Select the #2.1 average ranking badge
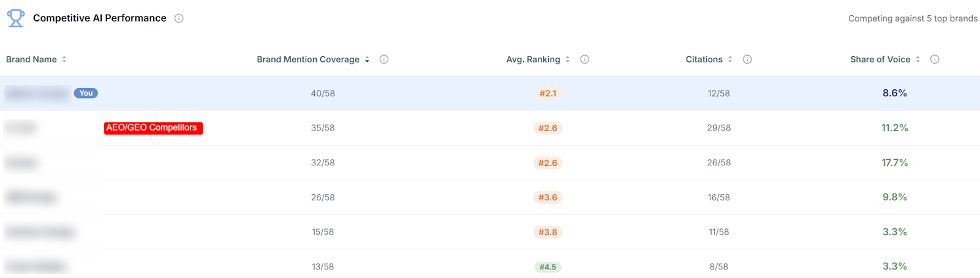980x278 pixels. 548,94
